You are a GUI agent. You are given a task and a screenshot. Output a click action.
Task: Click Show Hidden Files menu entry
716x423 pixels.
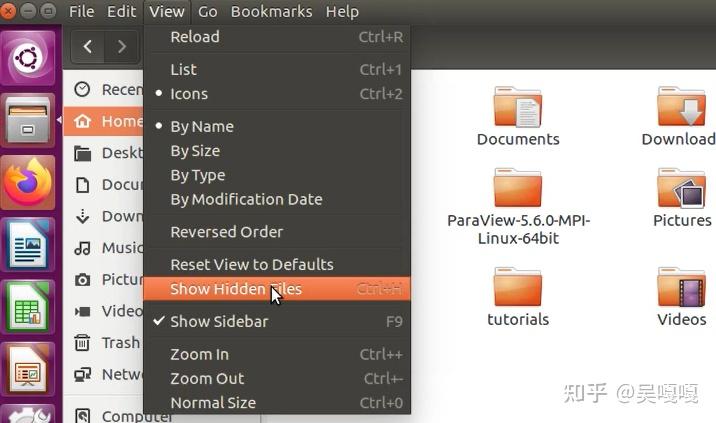(236, 289)
